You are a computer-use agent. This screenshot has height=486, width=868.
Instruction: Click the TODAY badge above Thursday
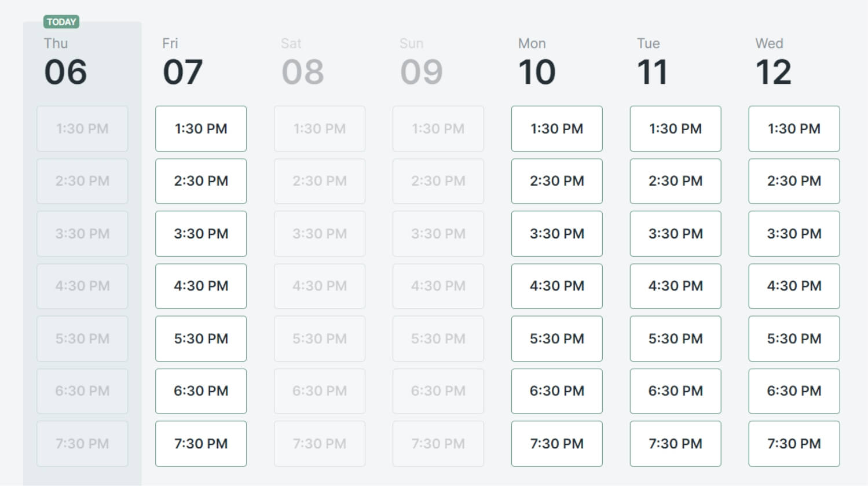point(61,22)
